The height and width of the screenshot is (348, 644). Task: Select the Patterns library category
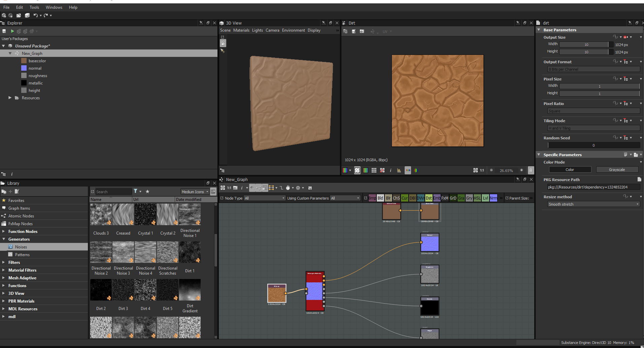[22, 255]
